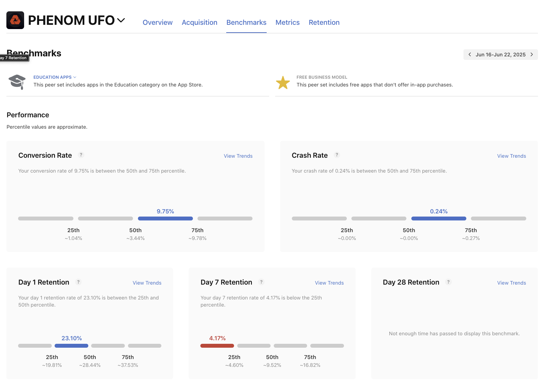View Trends for Conversion Rate
This screenshot has width=550, height=392.
click(x=238, y=156)
